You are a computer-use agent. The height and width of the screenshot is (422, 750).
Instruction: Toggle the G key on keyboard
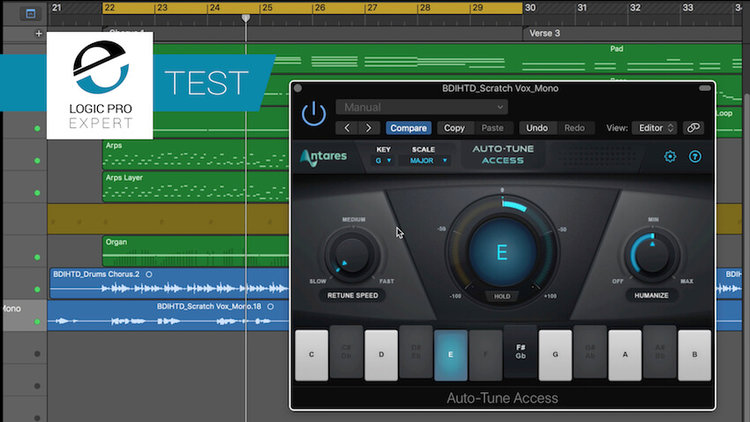(x=555, y=355)
